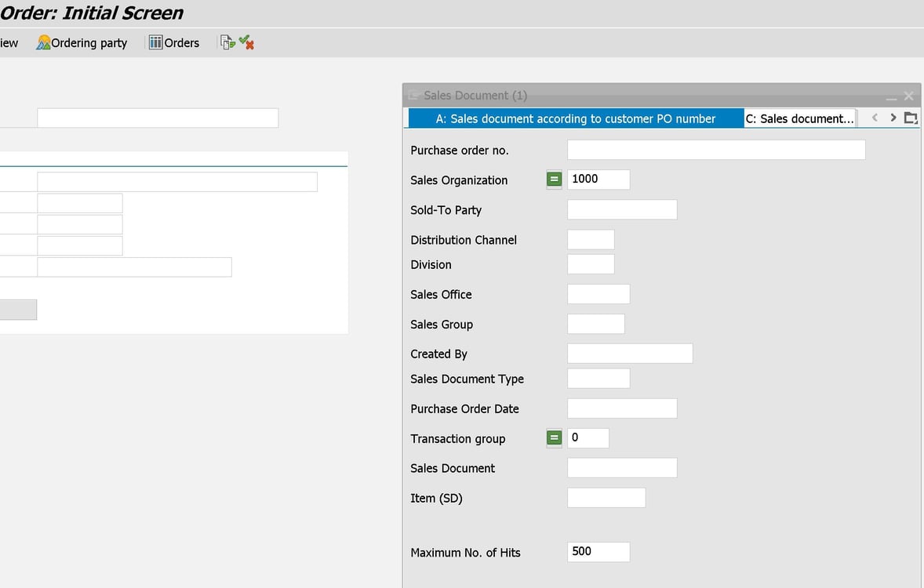The width and height of the screenshot is (924, 588).
Task: Select the Created By field
Action: tap(629, 353)
